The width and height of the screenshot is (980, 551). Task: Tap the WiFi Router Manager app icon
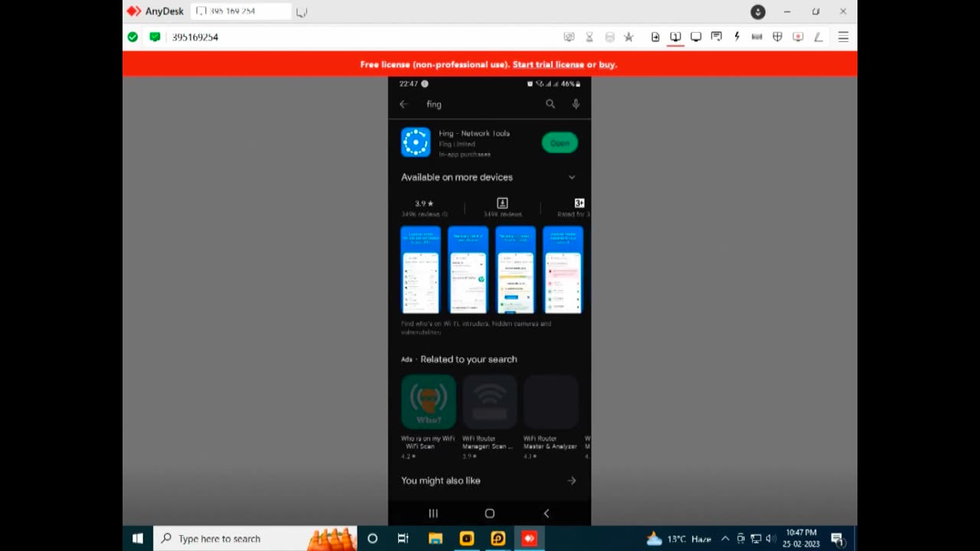(x=489, y=402)
